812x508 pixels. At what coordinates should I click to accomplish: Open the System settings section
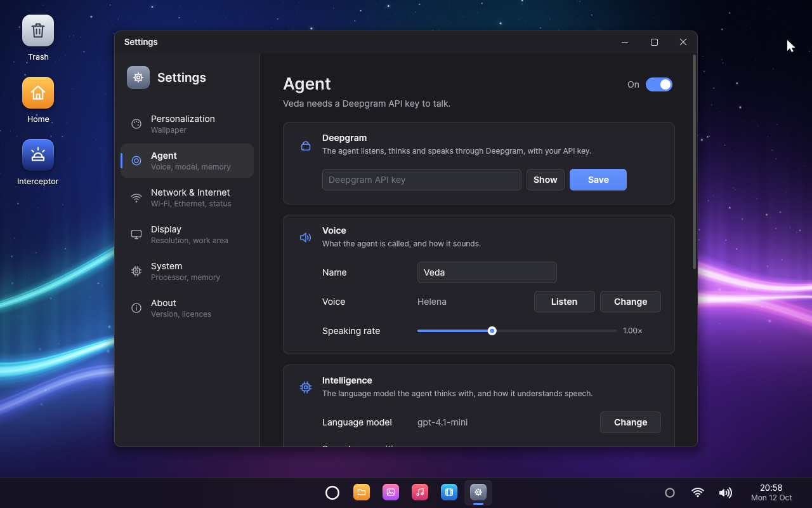[x=187, y=271]
